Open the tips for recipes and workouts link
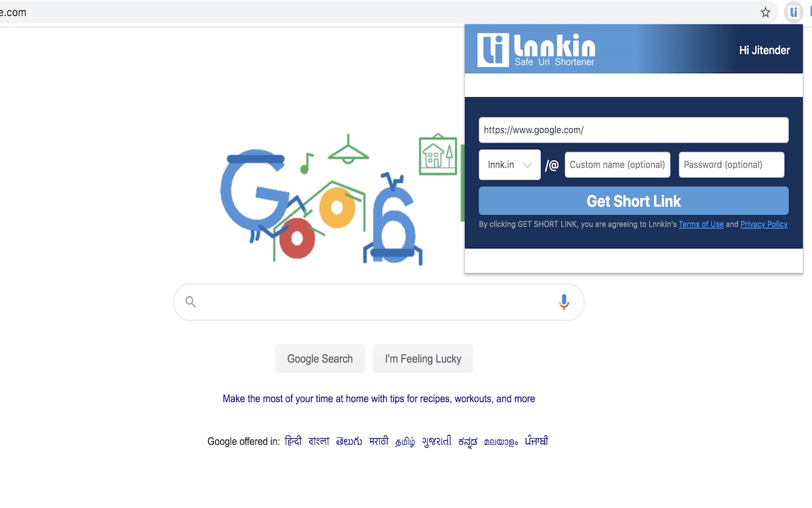 (379, 399)
